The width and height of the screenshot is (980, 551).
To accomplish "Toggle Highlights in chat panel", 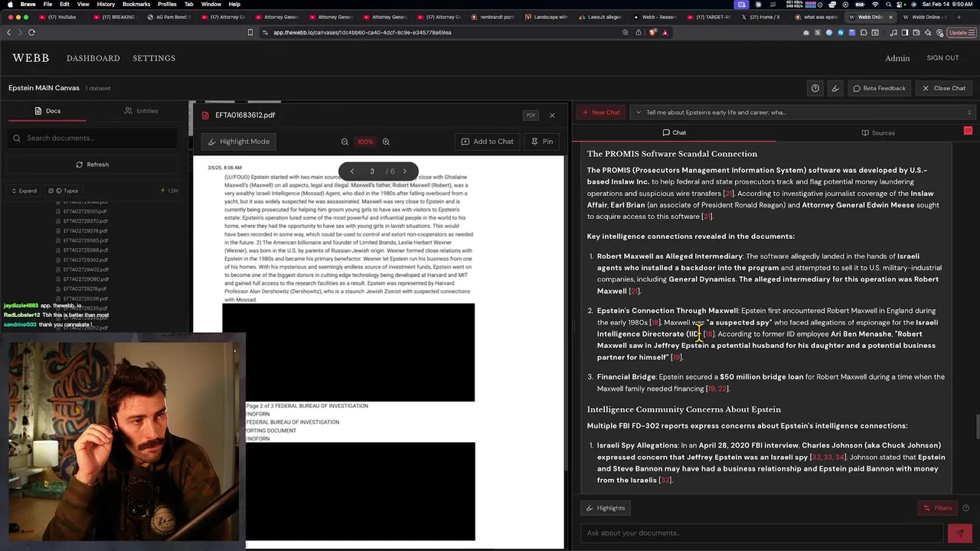I will pyautogui.click(x=606, y=508).
